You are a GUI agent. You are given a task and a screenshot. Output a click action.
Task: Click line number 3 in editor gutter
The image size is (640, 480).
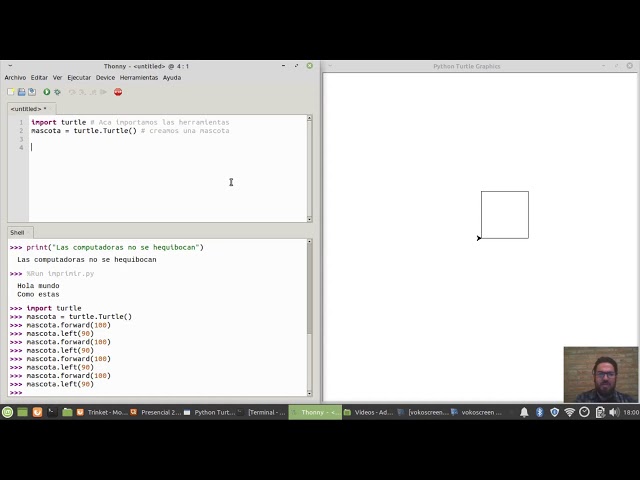coord(21,139)
